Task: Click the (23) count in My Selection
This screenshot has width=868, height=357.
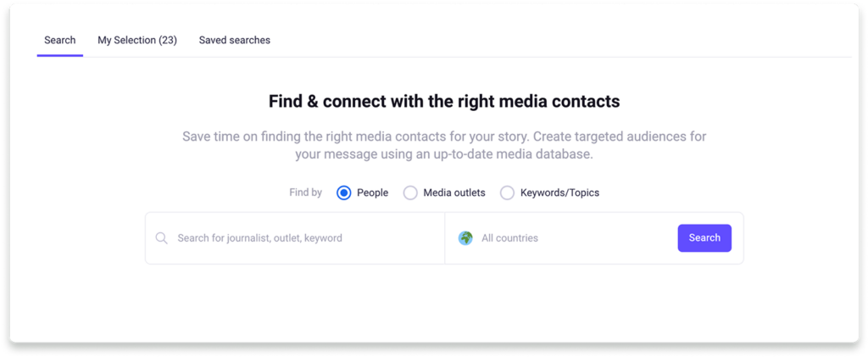Action: [x=168, y=40]
